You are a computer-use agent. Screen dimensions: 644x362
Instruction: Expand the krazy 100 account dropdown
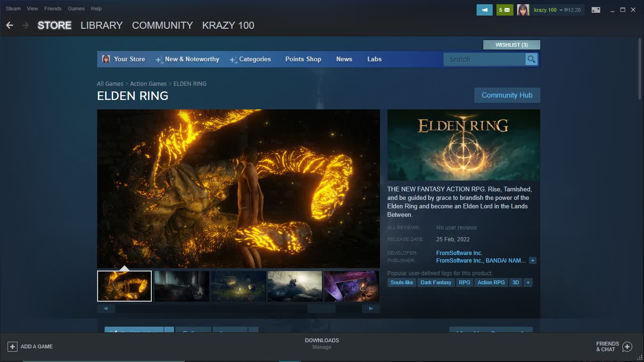click(561, 10)
